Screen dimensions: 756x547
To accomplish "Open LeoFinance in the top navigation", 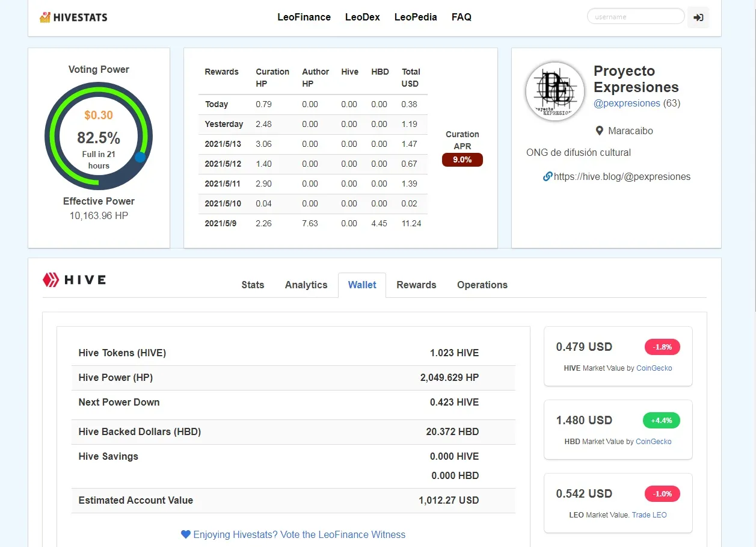I will [304, 17].
